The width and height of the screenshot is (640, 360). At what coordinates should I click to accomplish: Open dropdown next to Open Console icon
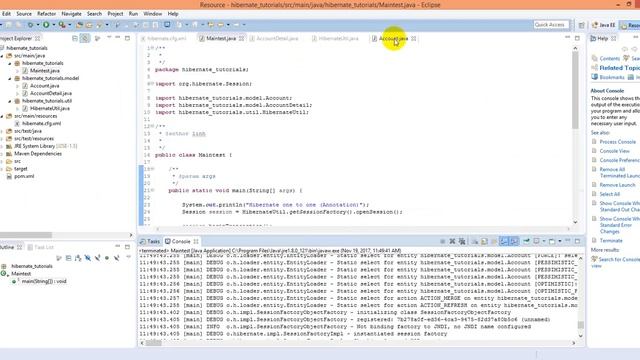click(x=560, y=241)
